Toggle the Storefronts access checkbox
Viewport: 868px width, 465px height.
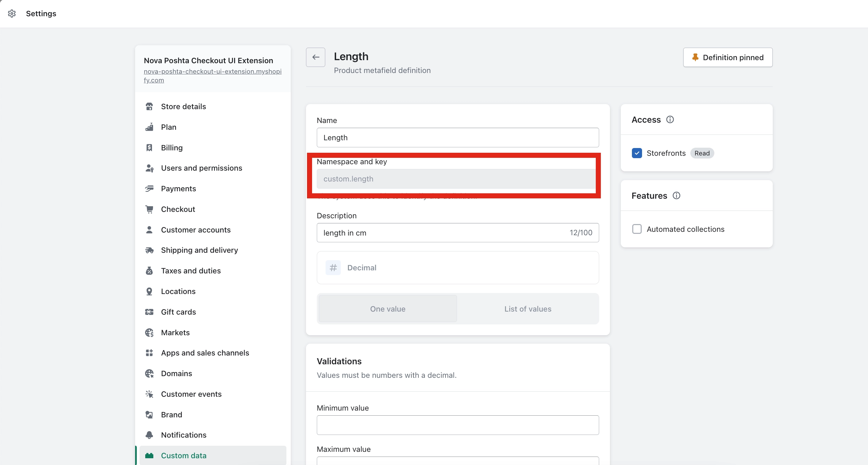pyautogui.click(x=637, y=153)
